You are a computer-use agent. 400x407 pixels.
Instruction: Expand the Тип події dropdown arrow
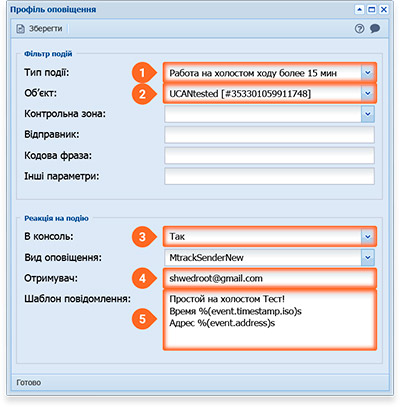point(367,73)
